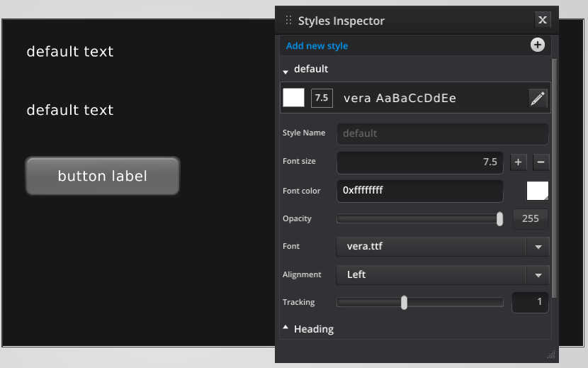Viewport: 588px width, 368px height.
Task: Click the plus icon to add style
Action: pos(538,45)
